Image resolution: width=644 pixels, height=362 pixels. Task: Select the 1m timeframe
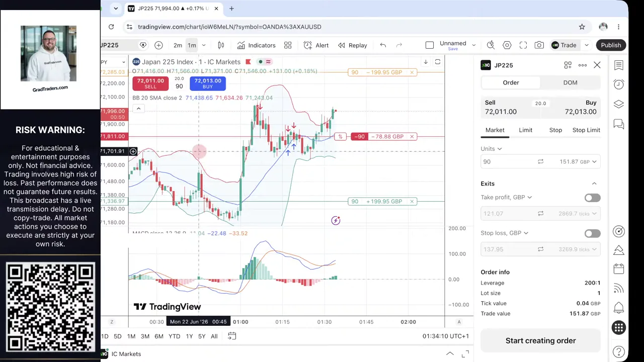[x=192, y=45]
